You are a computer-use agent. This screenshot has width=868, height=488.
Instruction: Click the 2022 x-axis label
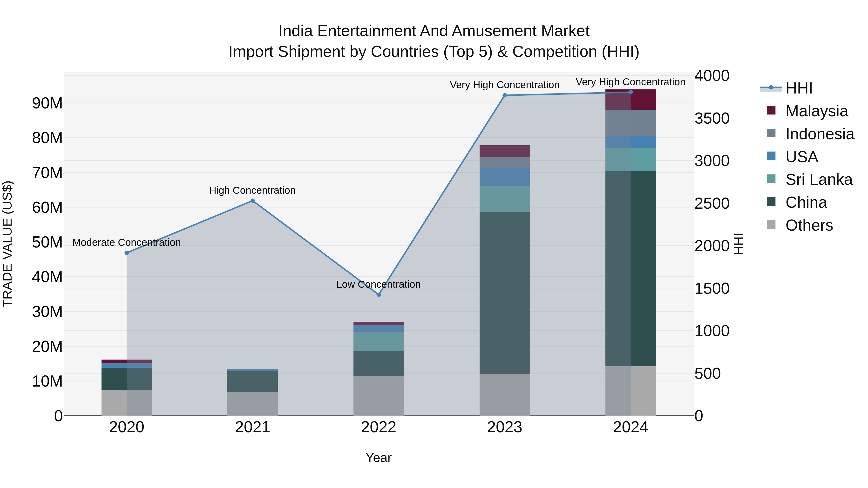point(378,427)
